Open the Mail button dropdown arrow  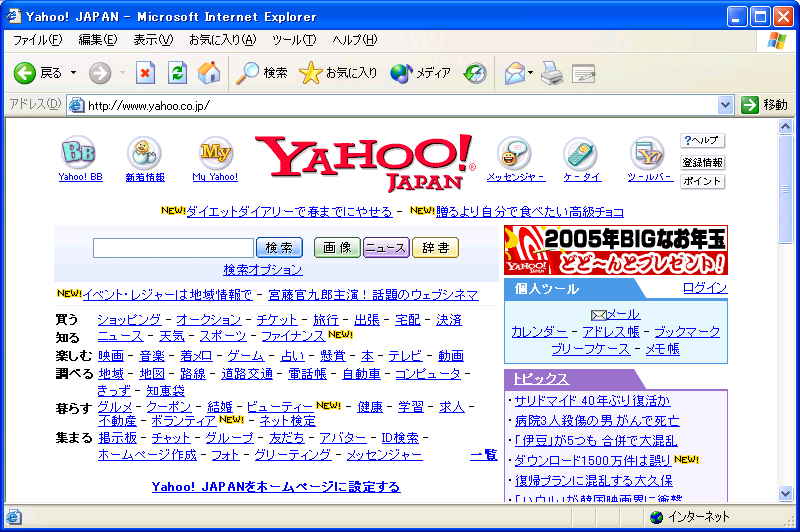(531, 73)
